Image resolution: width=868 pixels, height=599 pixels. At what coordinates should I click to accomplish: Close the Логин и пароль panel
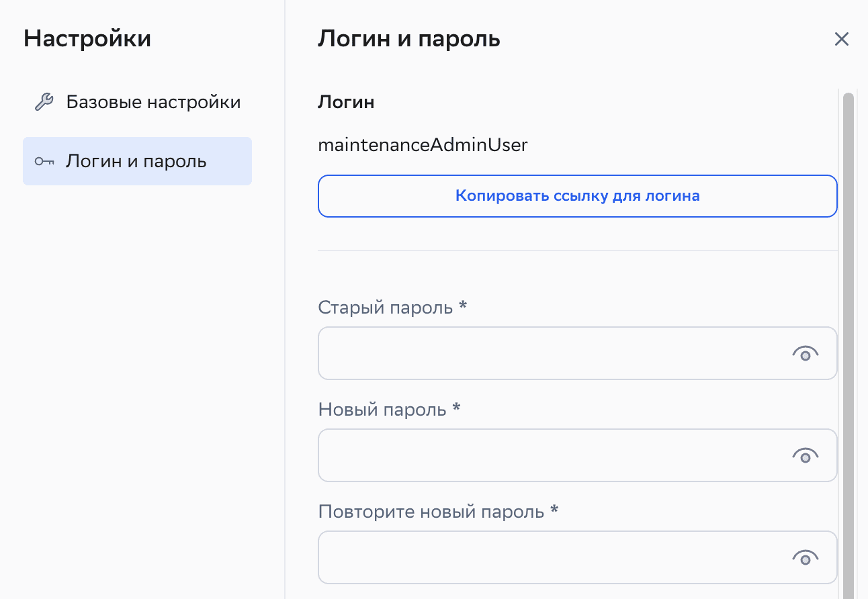click(841, 39)
